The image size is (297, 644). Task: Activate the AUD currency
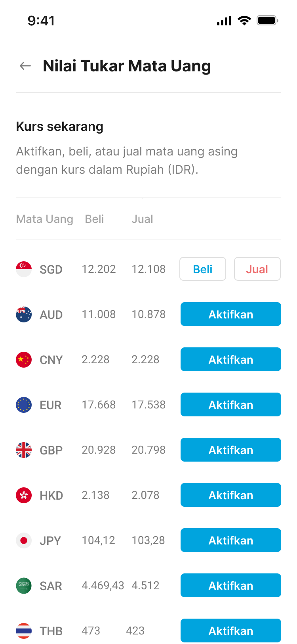pos(230,314)
